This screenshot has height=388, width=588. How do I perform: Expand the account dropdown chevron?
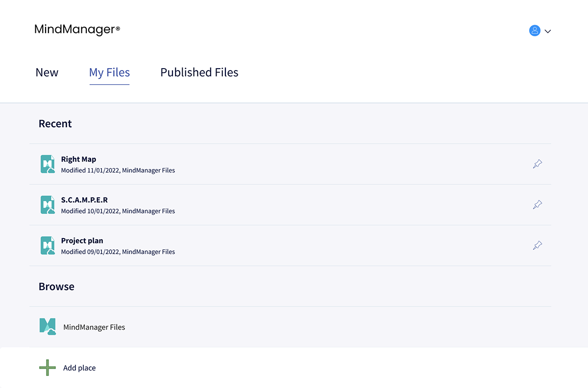pos(548,31)
